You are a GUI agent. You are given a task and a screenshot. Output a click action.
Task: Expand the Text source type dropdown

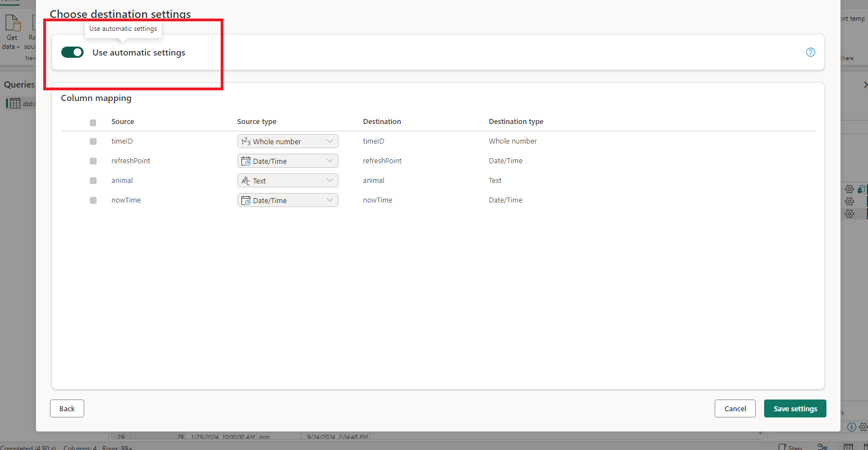tap(287, 181)
